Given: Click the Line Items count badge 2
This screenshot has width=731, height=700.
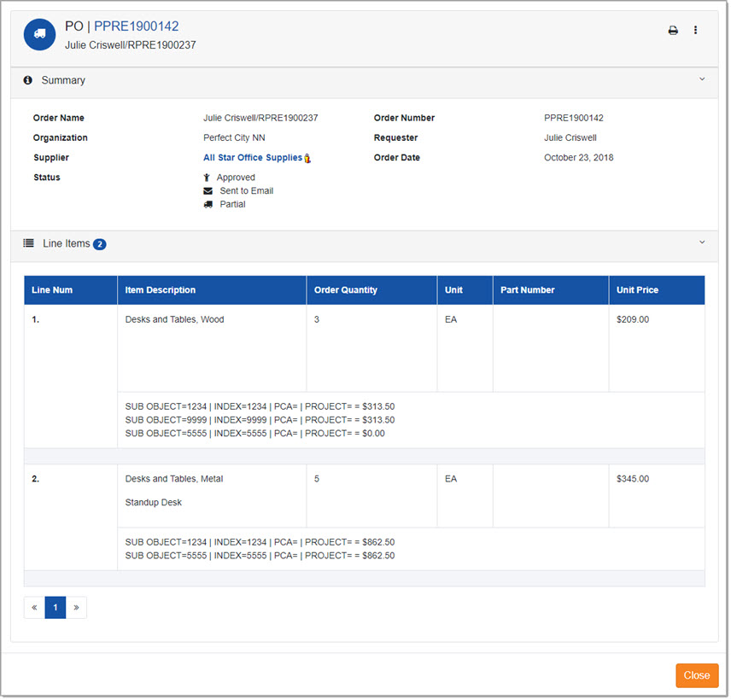Looking at the screenshot, I should pos(99,244).
